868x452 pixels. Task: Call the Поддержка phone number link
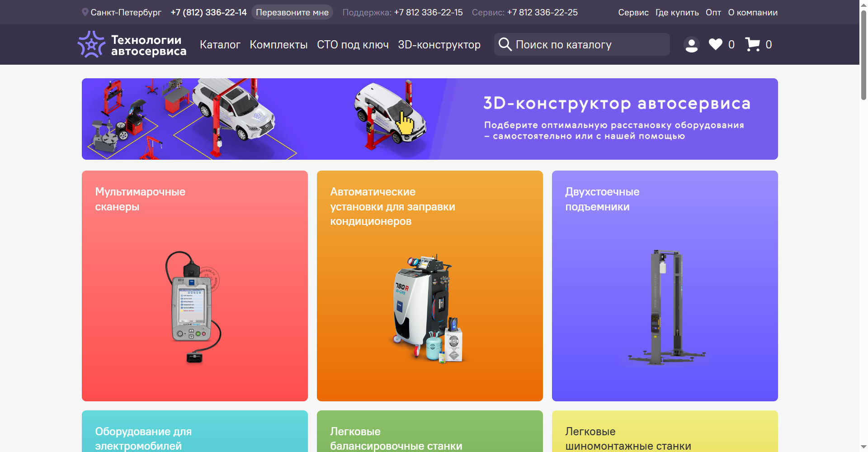point(428,12)
